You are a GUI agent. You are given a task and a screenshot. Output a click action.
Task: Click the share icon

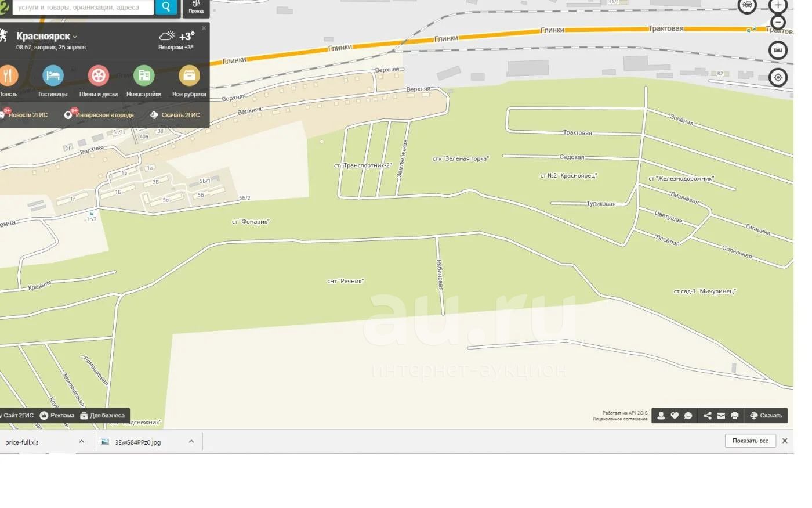pyautogui.click(x=708, y=416)
